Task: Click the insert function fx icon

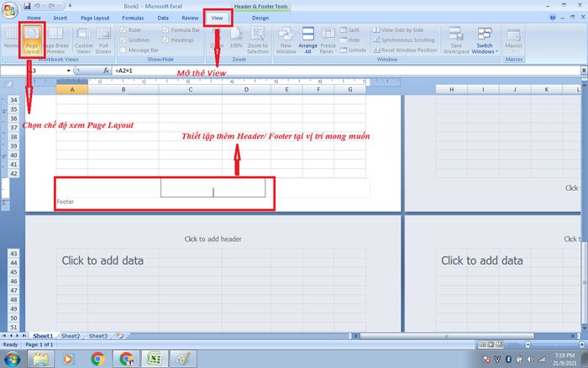Action: [106, 71]
